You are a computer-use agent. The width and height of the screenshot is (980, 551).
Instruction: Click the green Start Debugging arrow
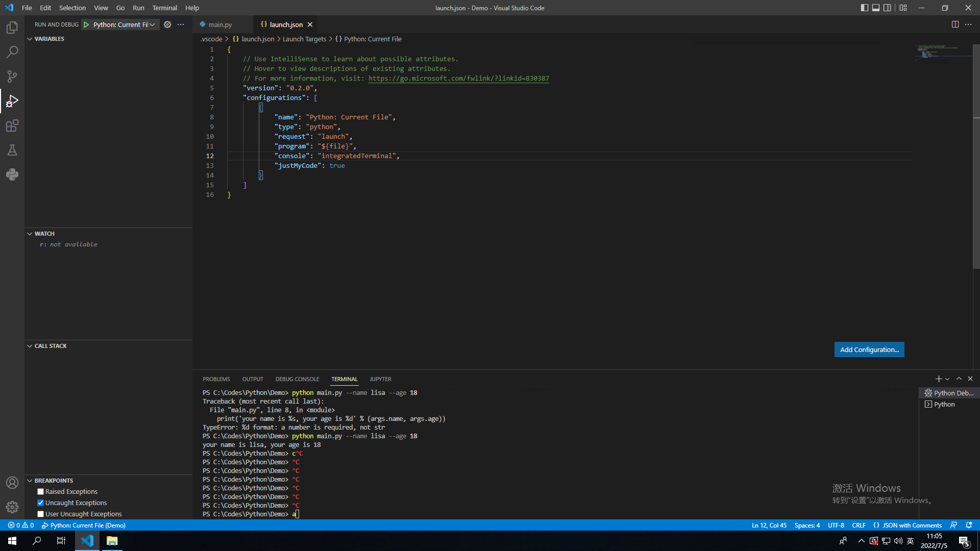pos(86,24)
